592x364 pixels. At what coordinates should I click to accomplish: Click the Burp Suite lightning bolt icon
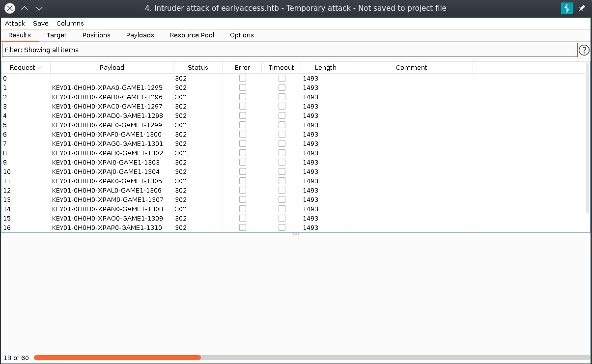567,8
